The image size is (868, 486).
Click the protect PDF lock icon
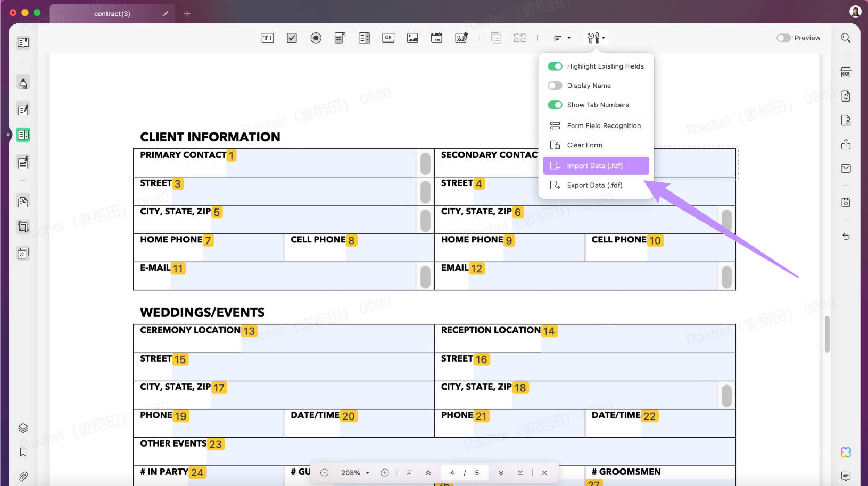pos(846,120)
